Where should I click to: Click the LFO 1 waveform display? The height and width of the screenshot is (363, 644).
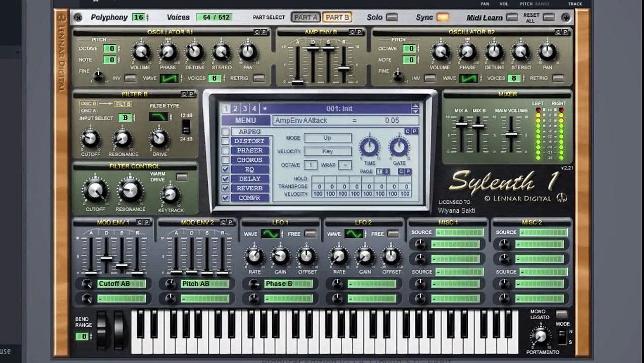tap(270, 234)
